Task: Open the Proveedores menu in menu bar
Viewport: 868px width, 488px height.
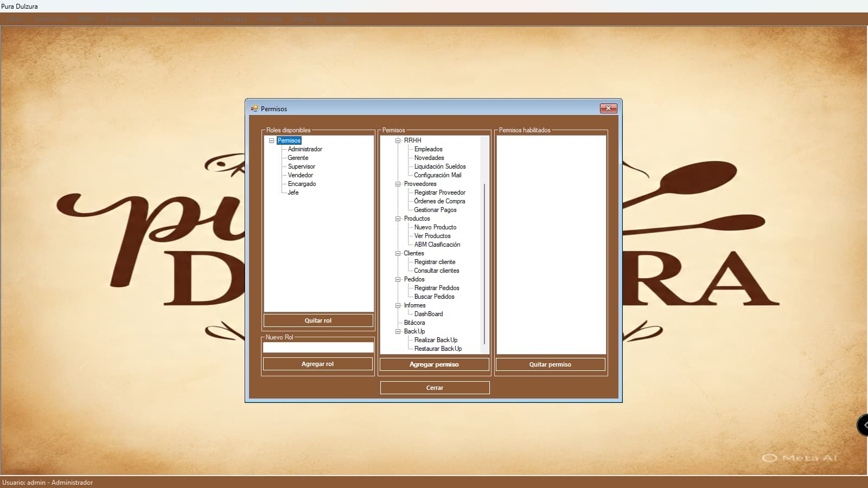Action: [x=123, y=19]
